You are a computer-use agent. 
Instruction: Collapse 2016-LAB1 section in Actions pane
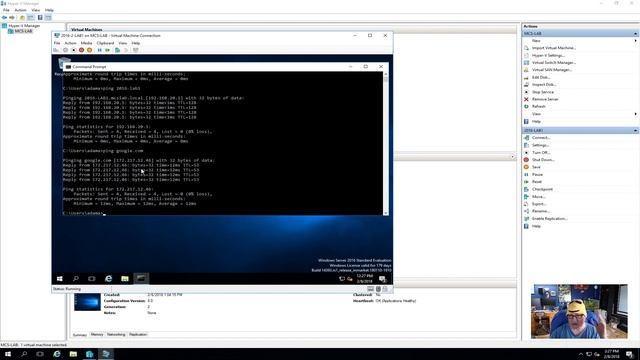click(636, 131)
